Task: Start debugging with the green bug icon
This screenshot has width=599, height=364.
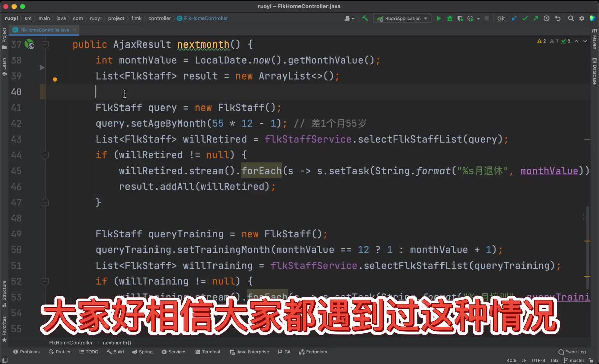Action: coord(450,18)
